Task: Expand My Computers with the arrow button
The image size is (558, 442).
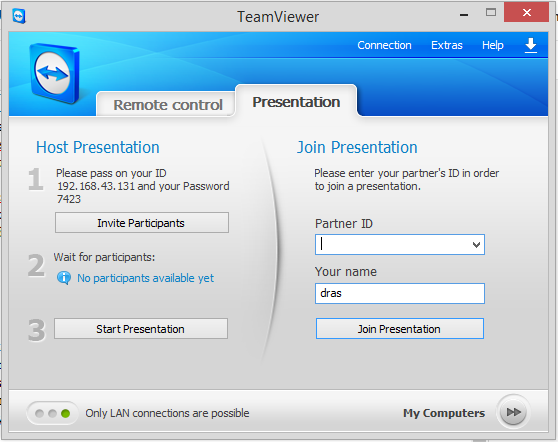Action: tap(513, 412)
